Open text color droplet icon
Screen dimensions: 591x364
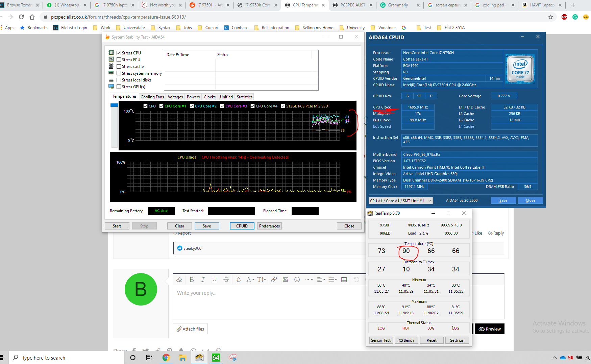pos(239,280)
